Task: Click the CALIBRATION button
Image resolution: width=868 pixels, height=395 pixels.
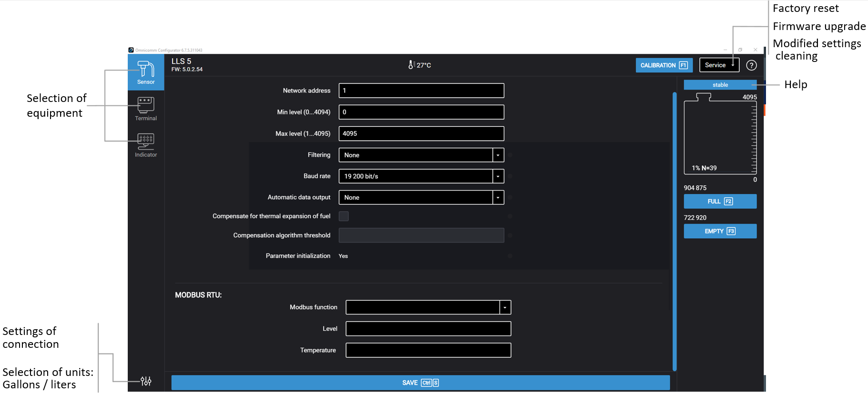Action: coord(664,65)
